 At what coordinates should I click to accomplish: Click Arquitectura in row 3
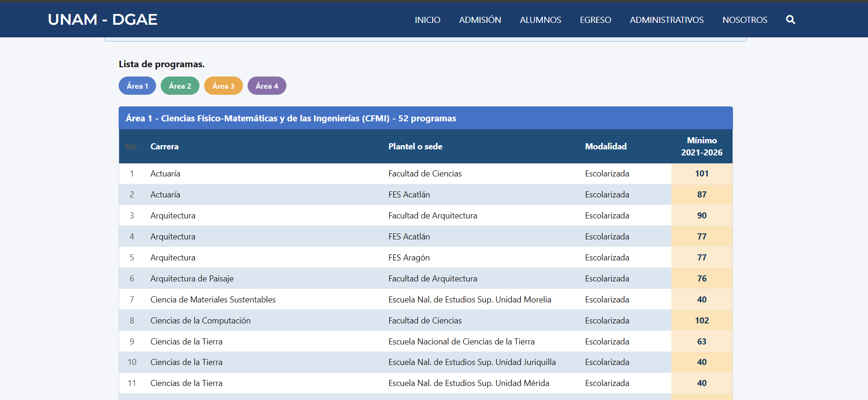(x=173, y=216)
